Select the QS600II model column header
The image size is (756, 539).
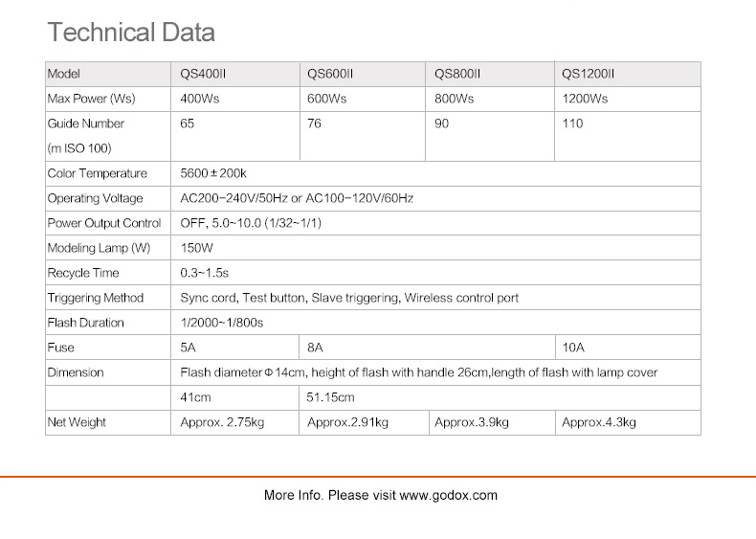tap(330, 74)
